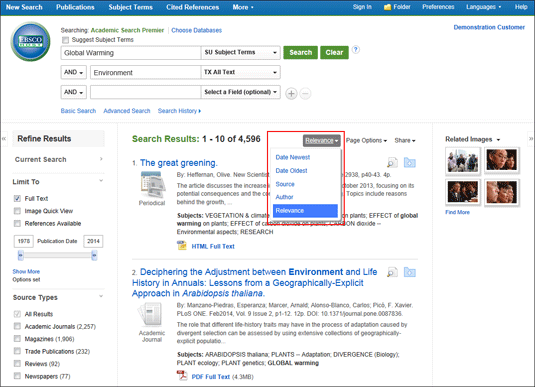Image resolution: width=535 pixels, height=387 pixels.
Task: Click the right publication date slider handle
Action: pos(94,255)
